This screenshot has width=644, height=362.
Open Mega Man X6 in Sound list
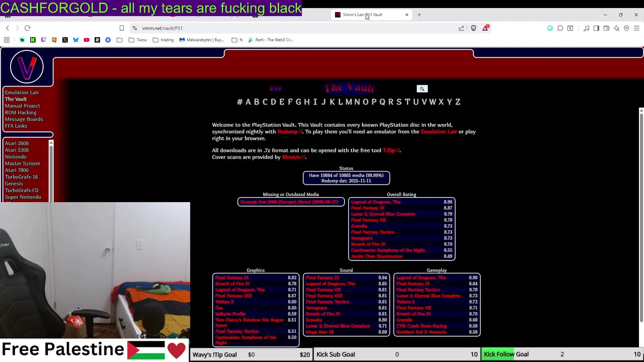319,332
